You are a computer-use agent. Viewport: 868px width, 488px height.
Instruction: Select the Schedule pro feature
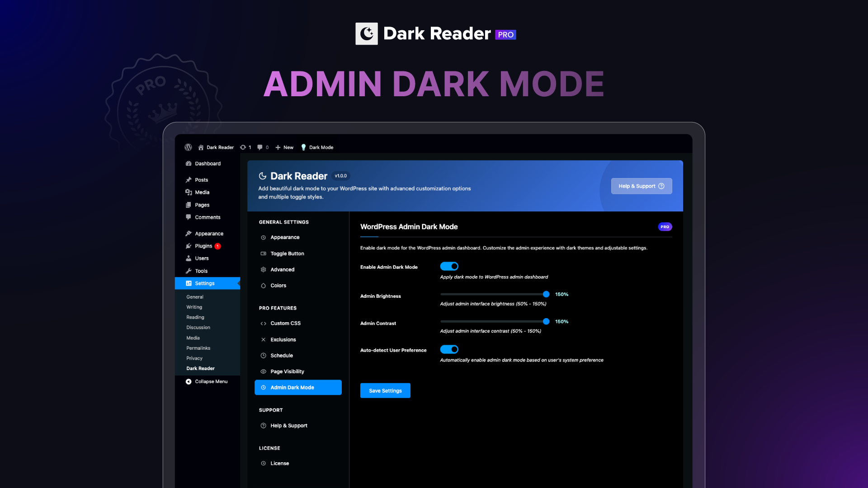pos(281,356)
